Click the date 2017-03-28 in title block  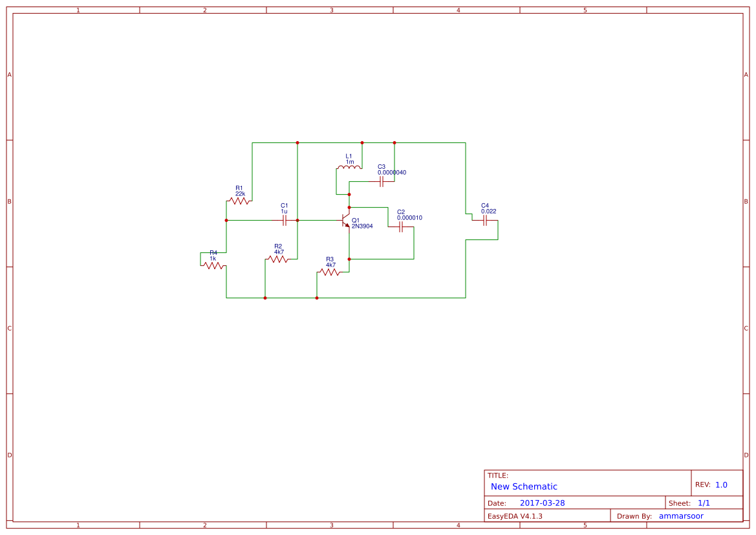[543, 501]
